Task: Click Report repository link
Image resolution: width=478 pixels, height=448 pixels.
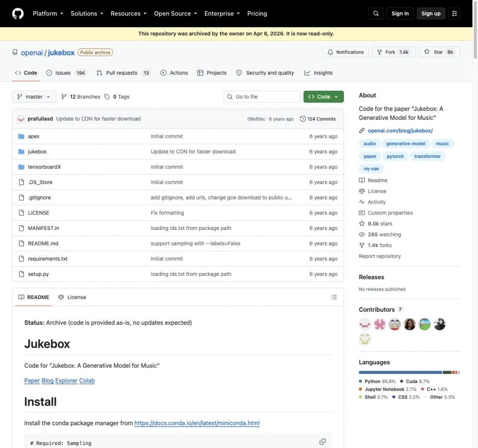Action: tap(380, 256)
